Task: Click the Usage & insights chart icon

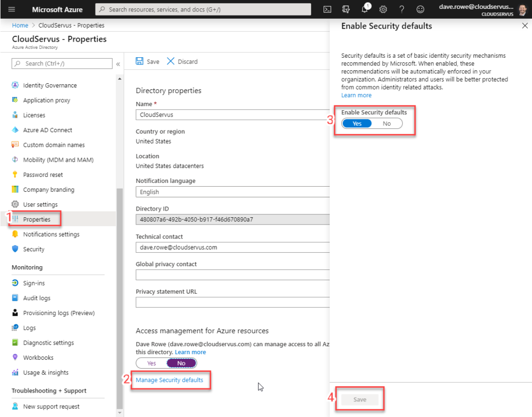Action: click(15, 372)
